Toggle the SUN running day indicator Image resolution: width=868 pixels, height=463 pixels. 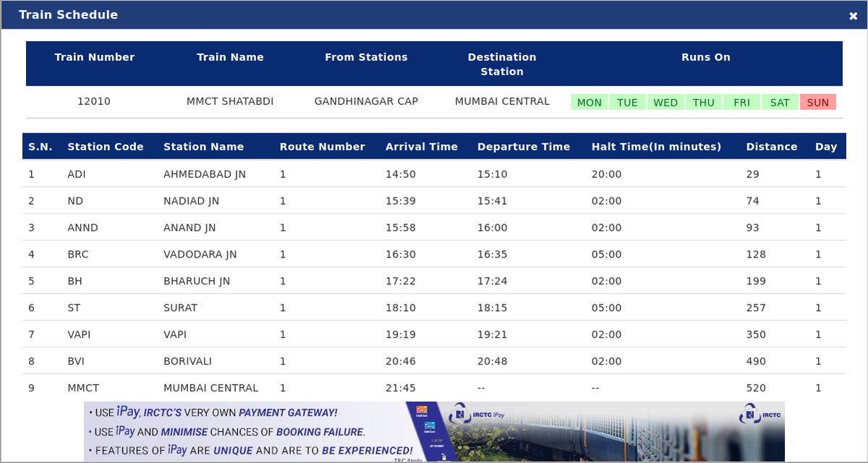pyautogui.click(x=817, y=102)
